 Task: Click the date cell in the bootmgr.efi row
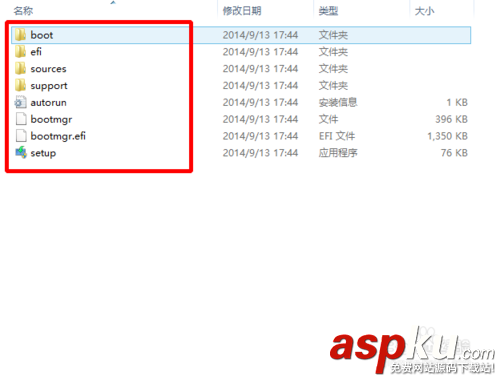(x=260, y=136)
